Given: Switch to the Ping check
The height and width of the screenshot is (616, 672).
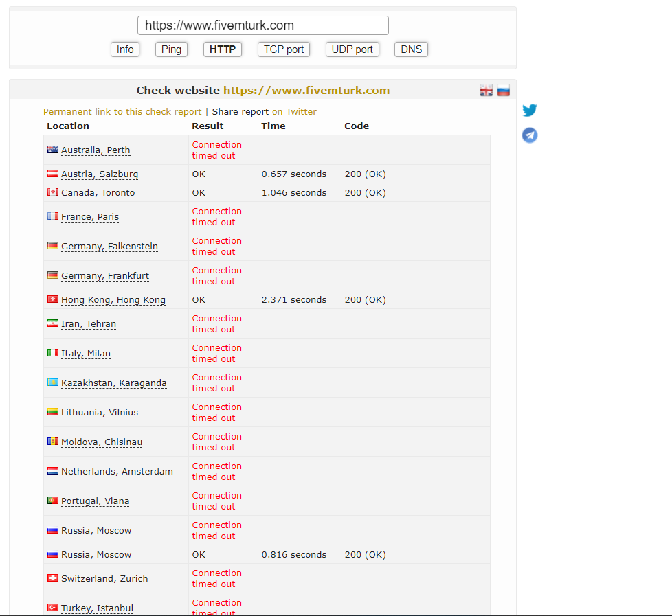Looking at the screenshot, I should (x=171, y=49).
